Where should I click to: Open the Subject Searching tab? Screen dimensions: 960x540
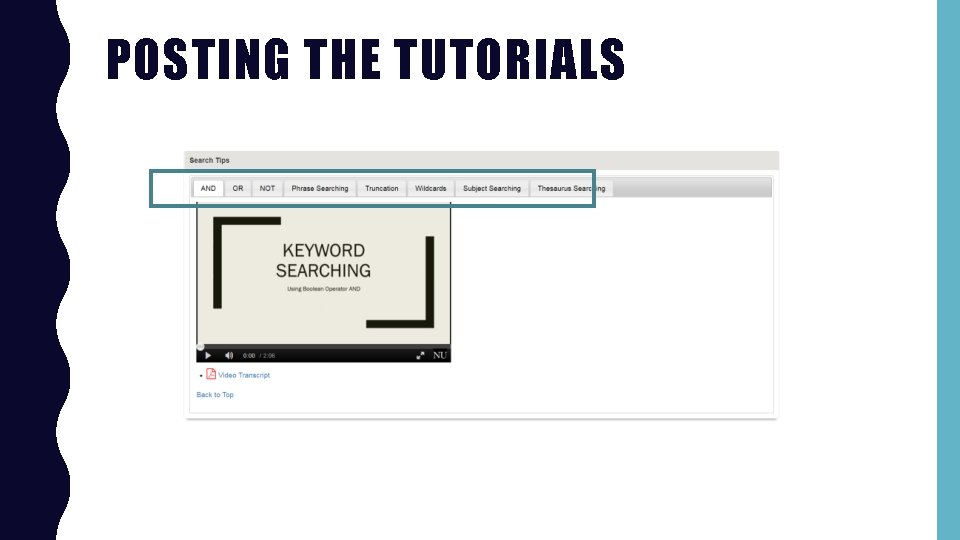point(492,189)
